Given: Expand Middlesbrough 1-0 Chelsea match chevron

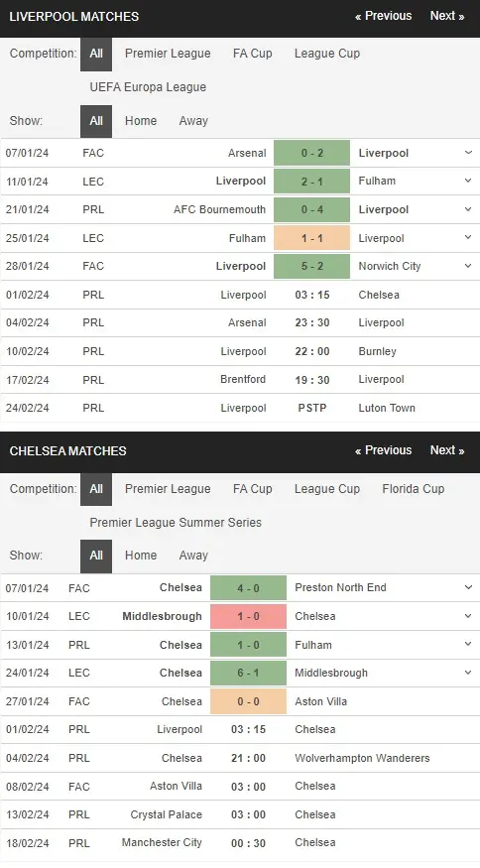Looking at the screenshot, I should tap(468, 616).
